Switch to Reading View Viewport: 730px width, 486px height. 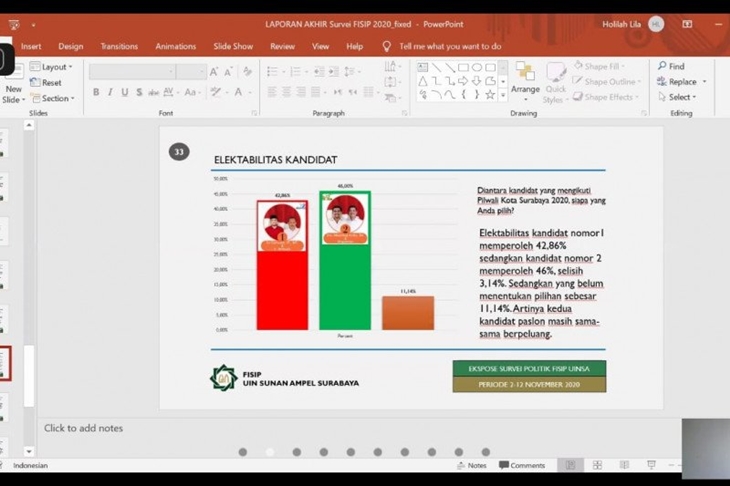624,465
